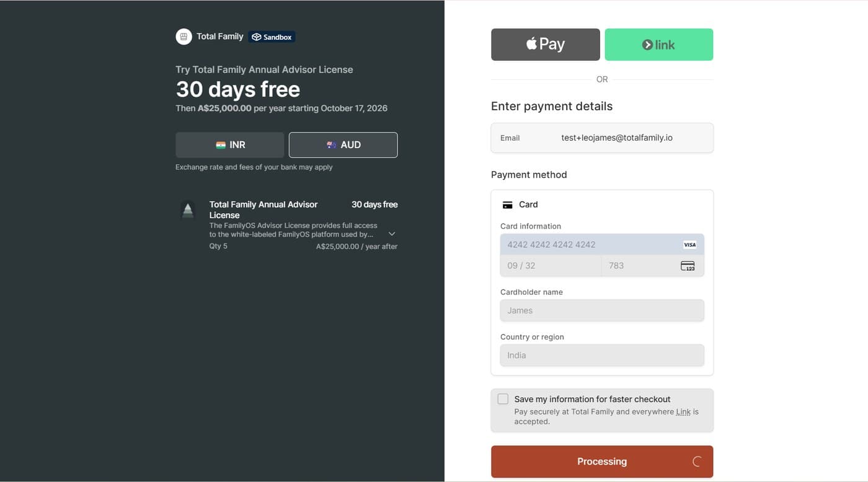Click the Total Family store logo icon

tap(184, 37)
